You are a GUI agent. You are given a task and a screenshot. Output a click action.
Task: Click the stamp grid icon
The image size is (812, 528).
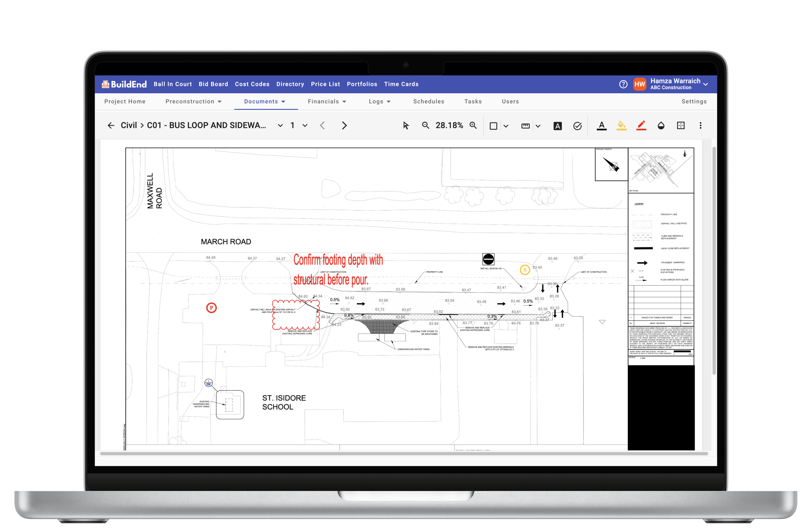click(x=681, y=126)
